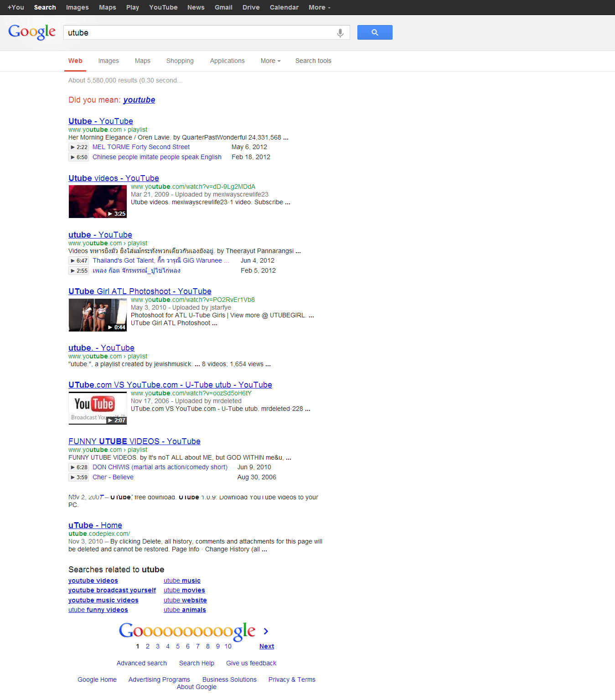Open the 'Cher - Believe' video link
615x700 pixels.
coord(113,477)
